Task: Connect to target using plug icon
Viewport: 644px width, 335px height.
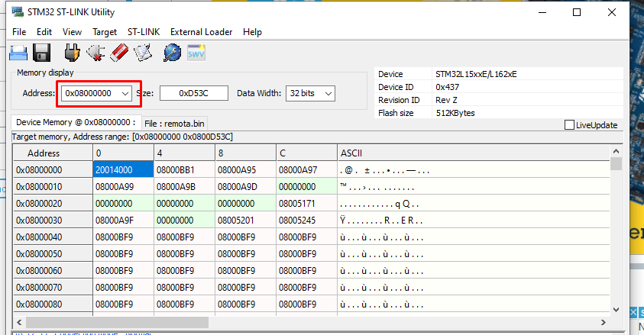Action: pos(72,53)
